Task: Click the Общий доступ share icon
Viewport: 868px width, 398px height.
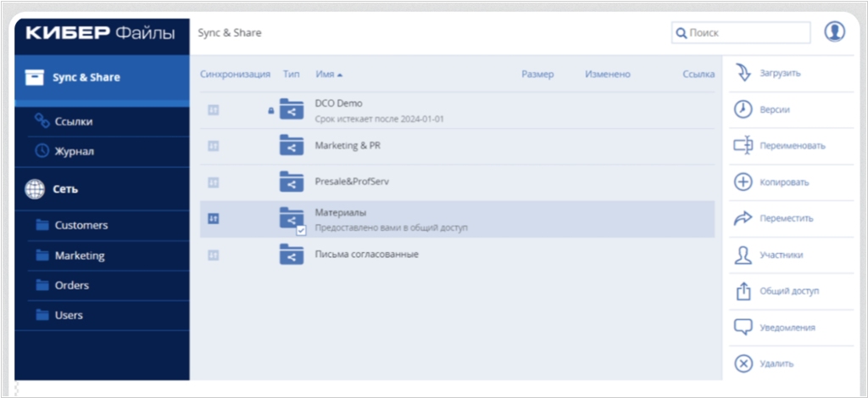Action: click(743, 291)
